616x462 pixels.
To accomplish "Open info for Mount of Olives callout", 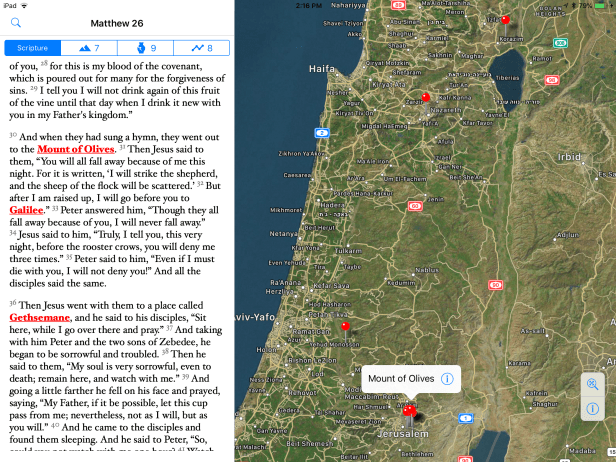I will coord(446,379).
